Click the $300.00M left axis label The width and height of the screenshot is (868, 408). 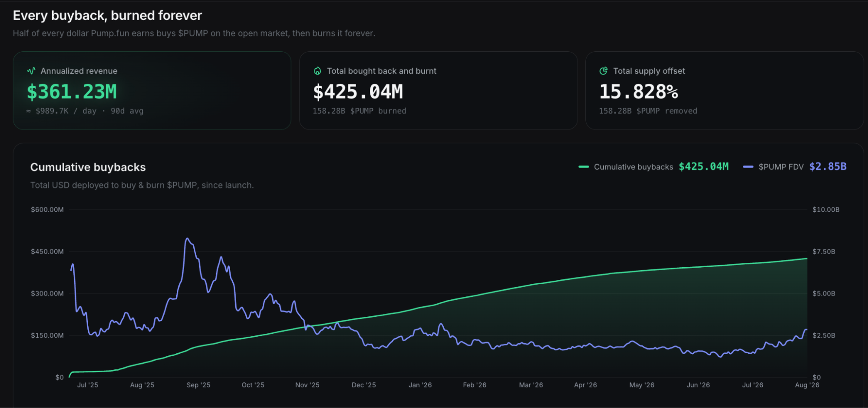point(47,294)
